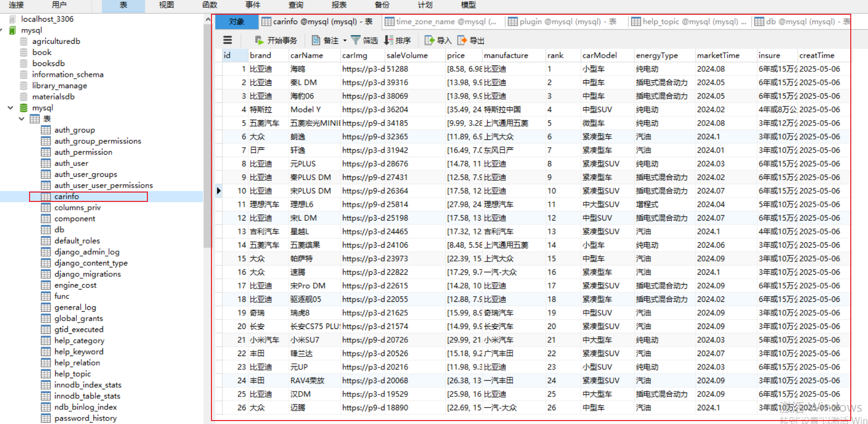
Task: Open the 备份 menu
Action: tap(382, 5)
